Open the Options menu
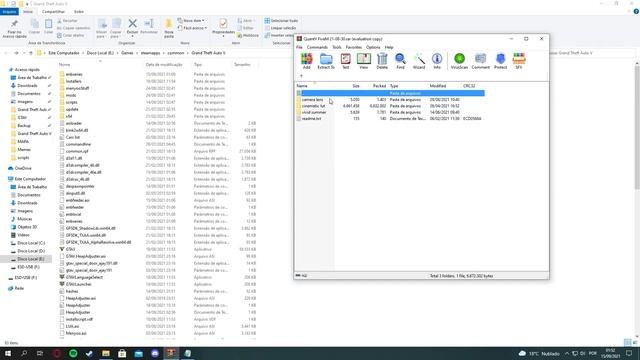Image resolution: width=640 pixels, height=360 pixels. [x=373, y=47]
